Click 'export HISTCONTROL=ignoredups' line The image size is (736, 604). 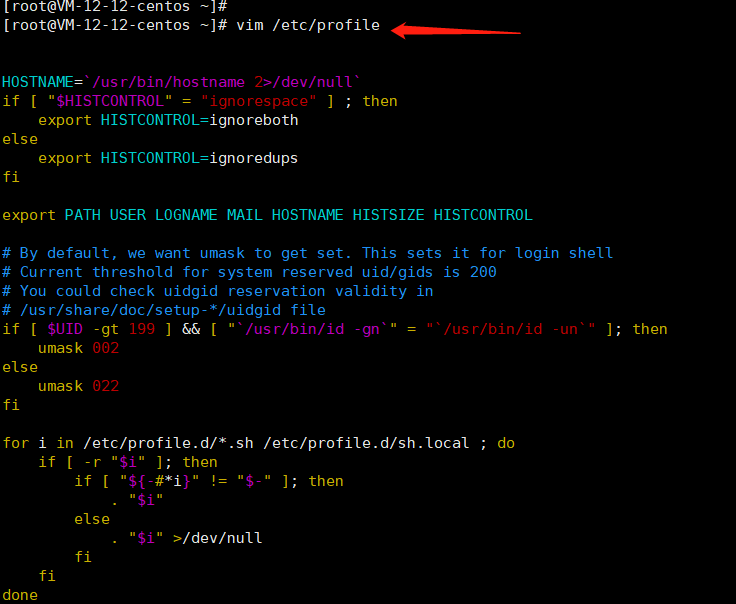coord(168,159)
